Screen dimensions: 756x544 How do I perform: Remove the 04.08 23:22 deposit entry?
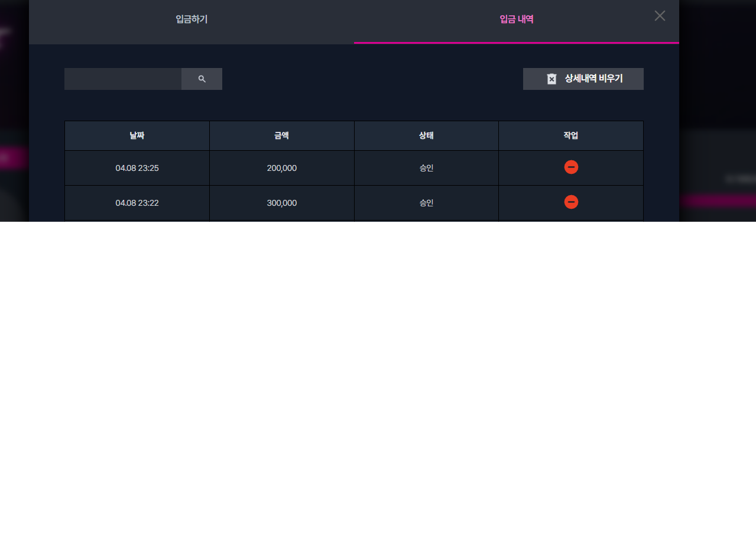(x=571, y=202)
